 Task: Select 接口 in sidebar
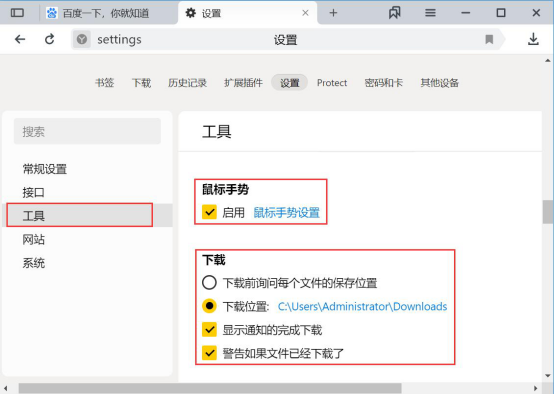coord(34,193)
